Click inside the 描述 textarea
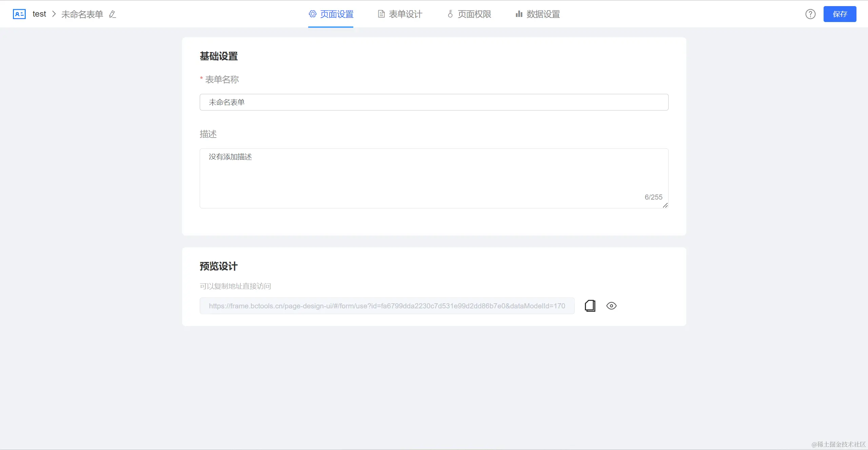 coord(434,178)
